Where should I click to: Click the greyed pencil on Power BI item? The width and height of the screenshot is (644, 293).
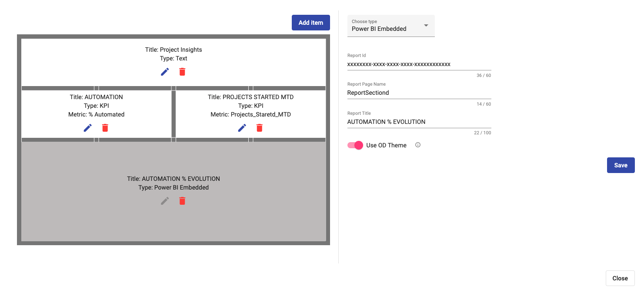[x=165, y=201]
